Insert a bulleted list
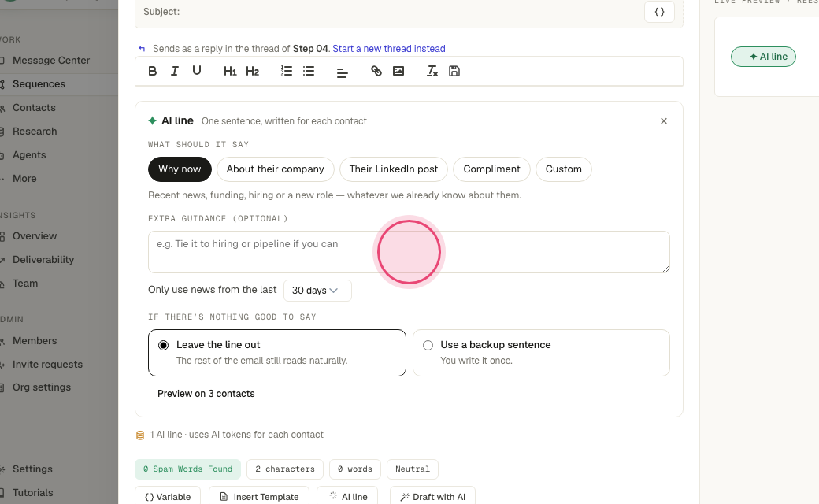Viewport: 819px width, 504px height. [x=309, y=71]
